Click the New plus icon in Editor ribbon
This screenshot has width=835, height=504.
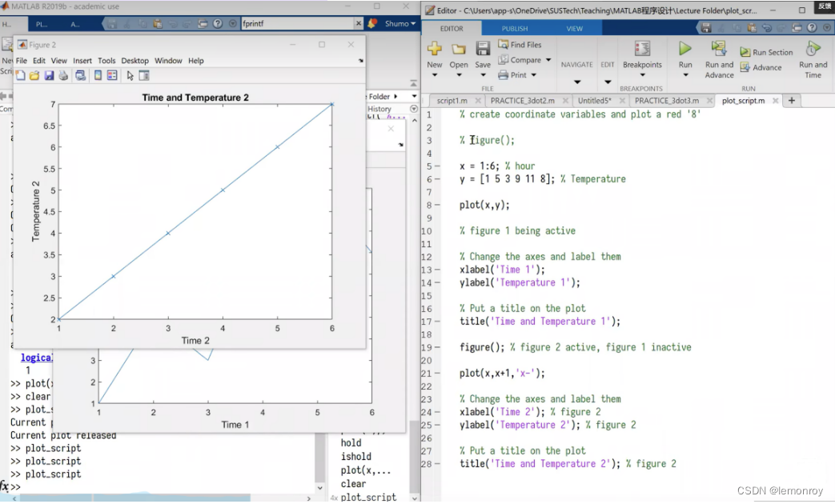[435, 49]
